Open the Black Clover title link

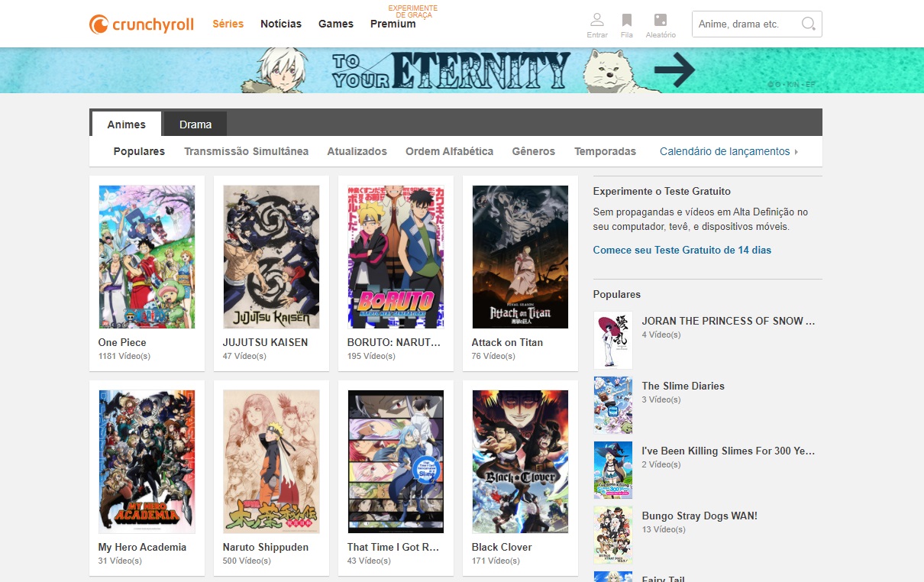(x=502, y=547)
